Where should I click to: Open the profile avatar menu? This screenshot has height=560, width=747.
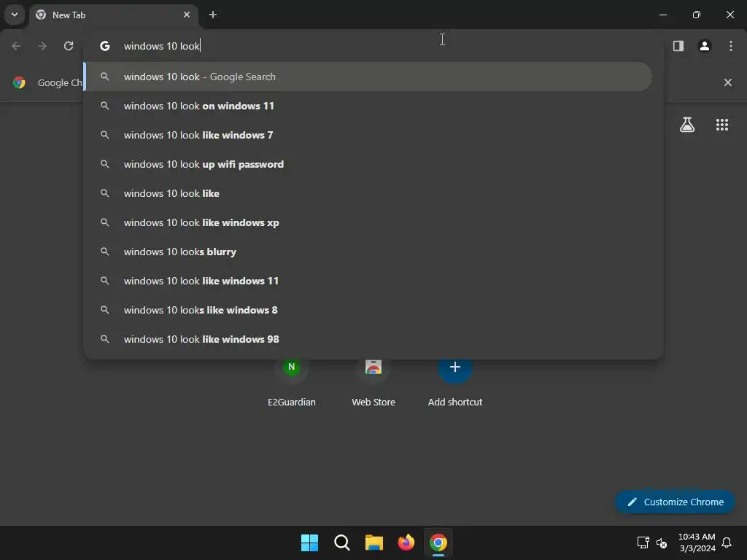coord(705,46)
